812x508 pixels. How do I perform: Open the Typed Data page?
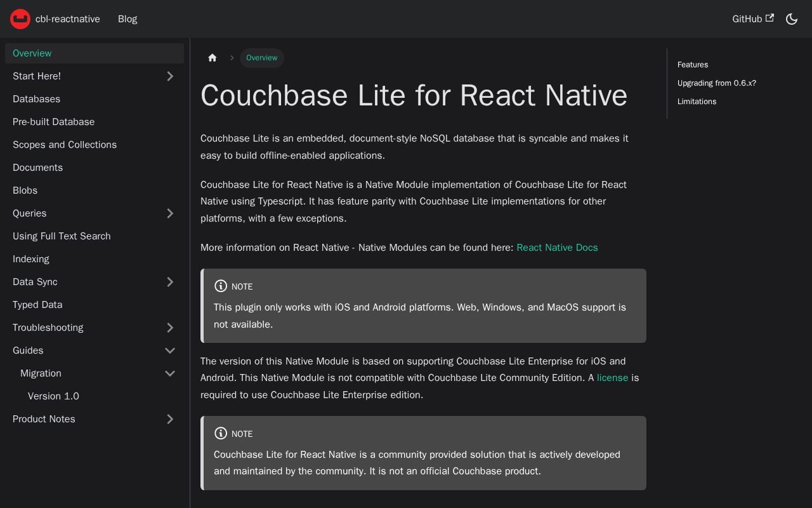click(x=95, y=305)
